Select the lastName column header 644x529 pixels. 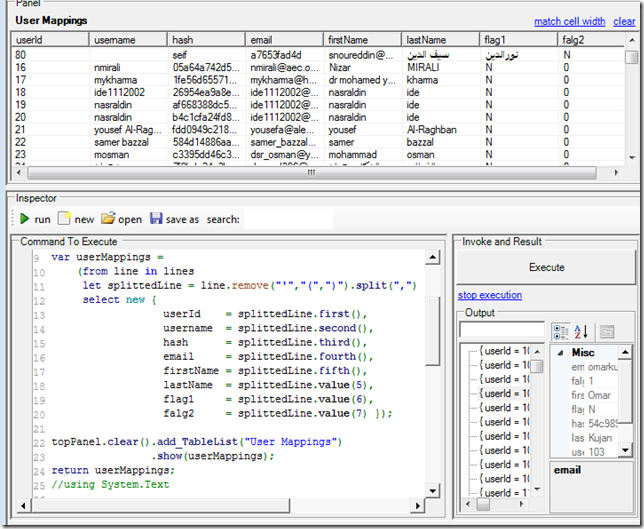click(x=440, y=38)
